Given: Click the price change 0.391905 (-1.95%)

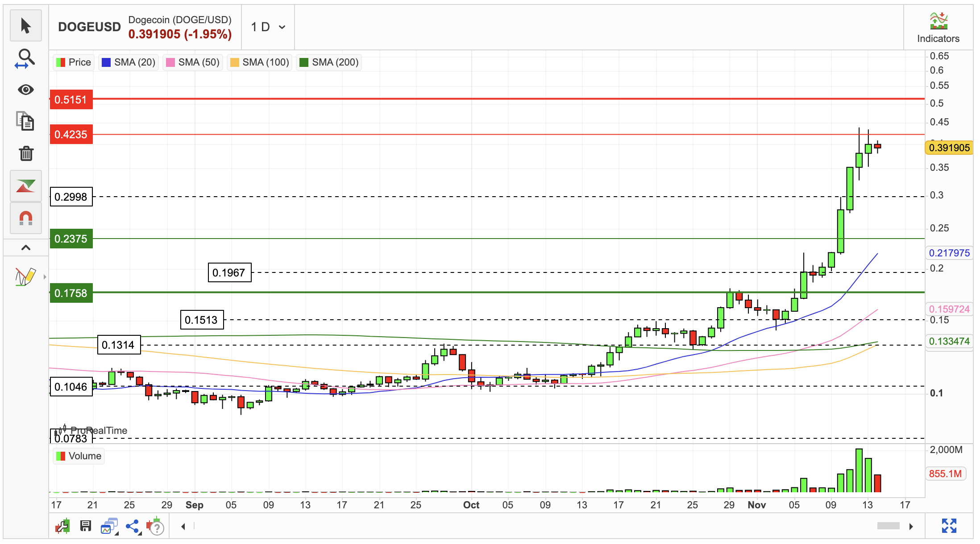Looking at the screenshot, I should (x=180, y=34).
